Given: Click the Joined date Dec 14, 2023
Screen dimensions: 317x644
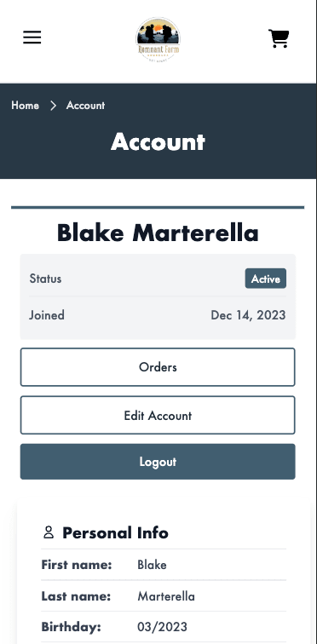Looking at the screenshot, I should (x=248, y=315).
